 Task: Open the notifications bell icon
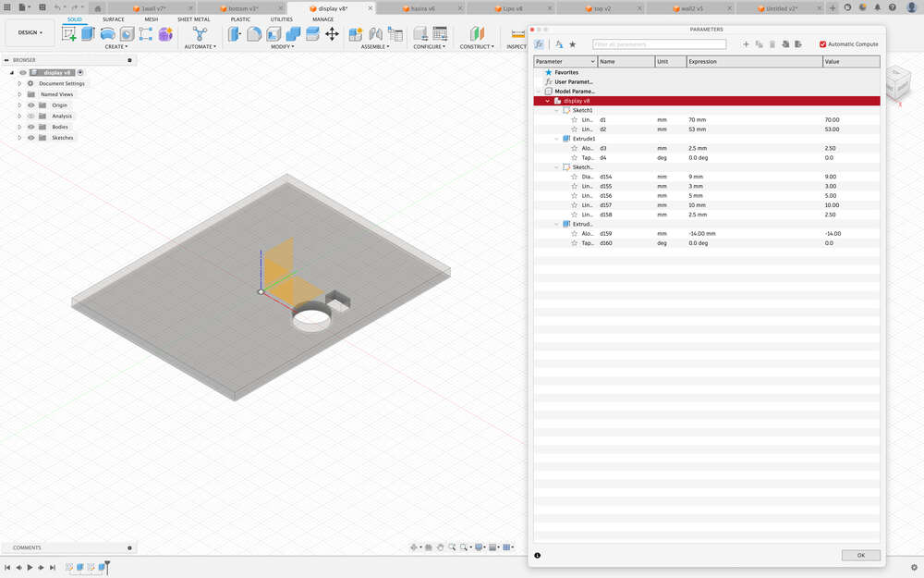pos(878,7)
